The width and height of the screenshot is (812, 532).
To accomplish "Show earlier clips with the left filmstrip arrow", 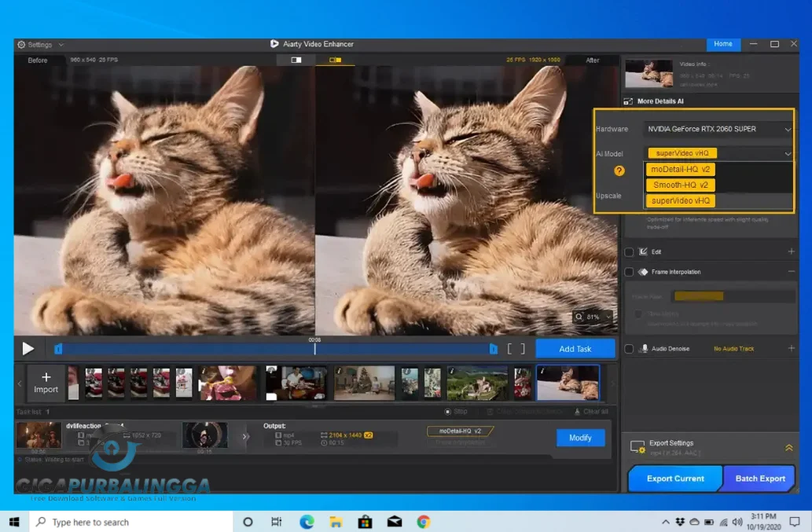I will [x=20, y=383].
